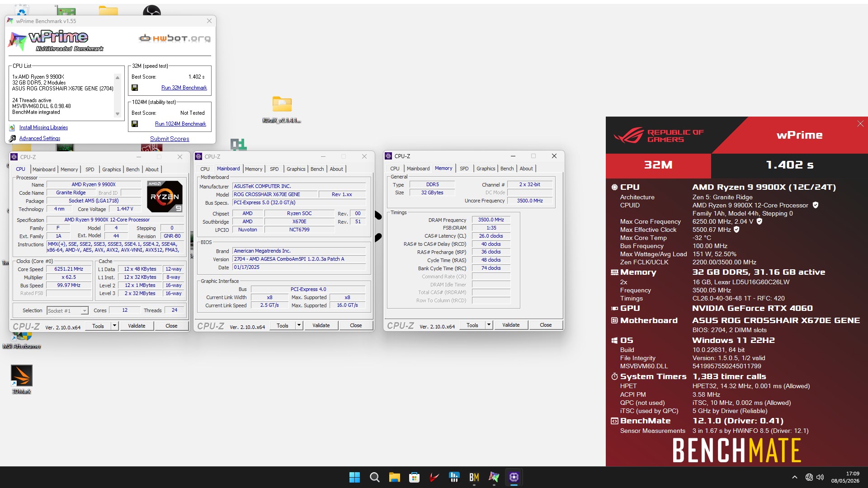This screenshot has width=868, height=488.
Task: Open Microsoft Store from the taskbar
Action: point(414,477)
